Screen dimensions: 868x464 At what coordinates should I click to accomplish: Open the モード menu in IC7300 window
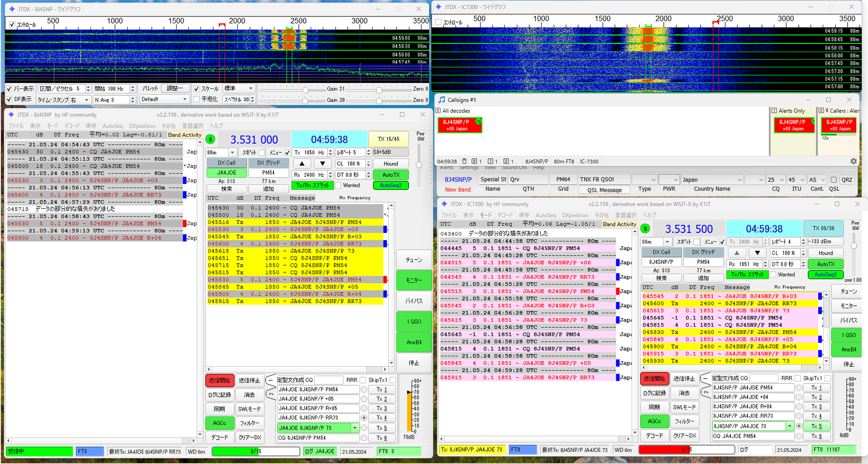click(486, 215)
